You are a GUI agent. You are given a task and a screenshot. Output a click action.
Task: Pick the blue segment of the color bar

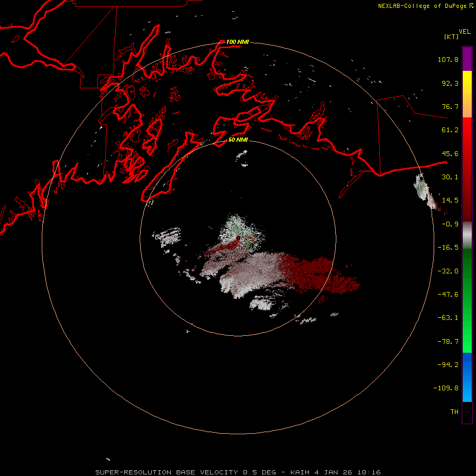click(x=467, y=377)
